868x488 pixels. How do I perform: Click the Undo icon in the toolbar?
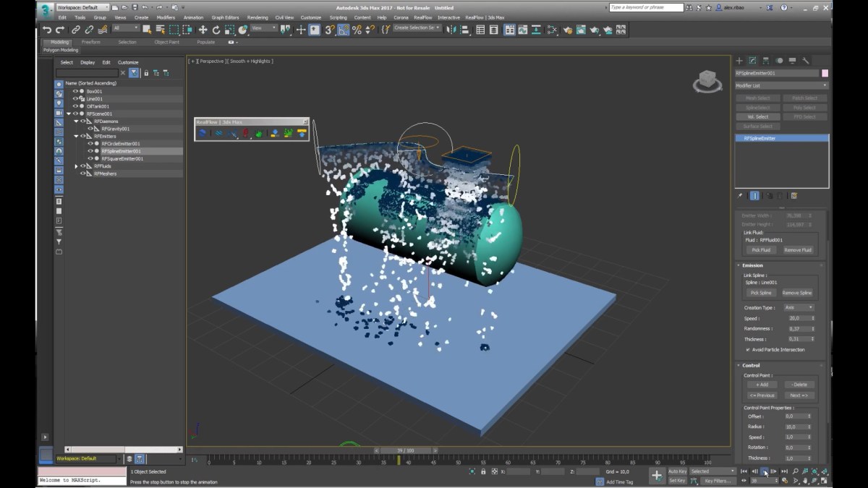pyautogui.click(x=48, y=30)
